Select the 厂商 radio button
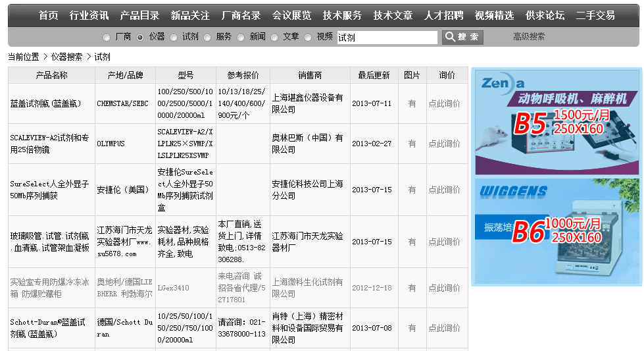 [107, 38]
